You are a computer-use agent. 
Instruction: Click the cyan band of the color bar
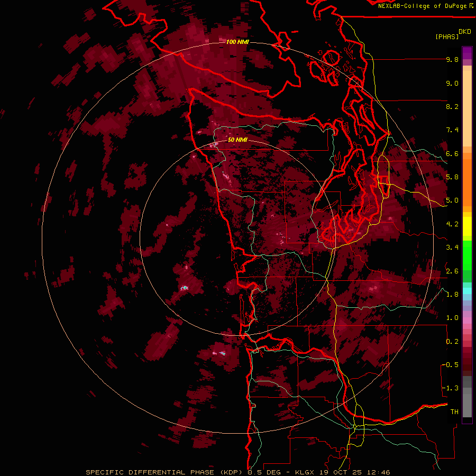point(467,290)
